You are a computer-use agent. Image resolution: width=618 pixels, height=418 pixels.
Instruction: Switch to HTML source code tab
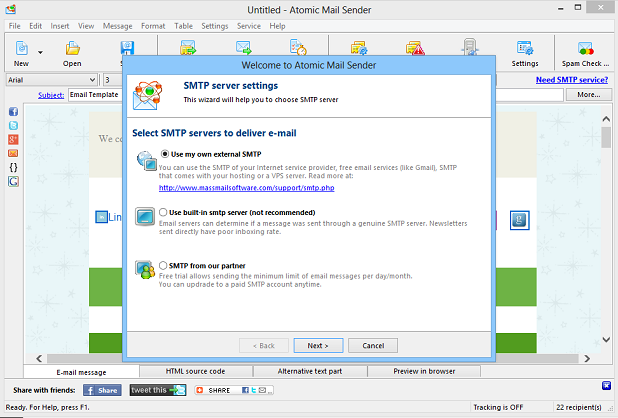(195, 371)
